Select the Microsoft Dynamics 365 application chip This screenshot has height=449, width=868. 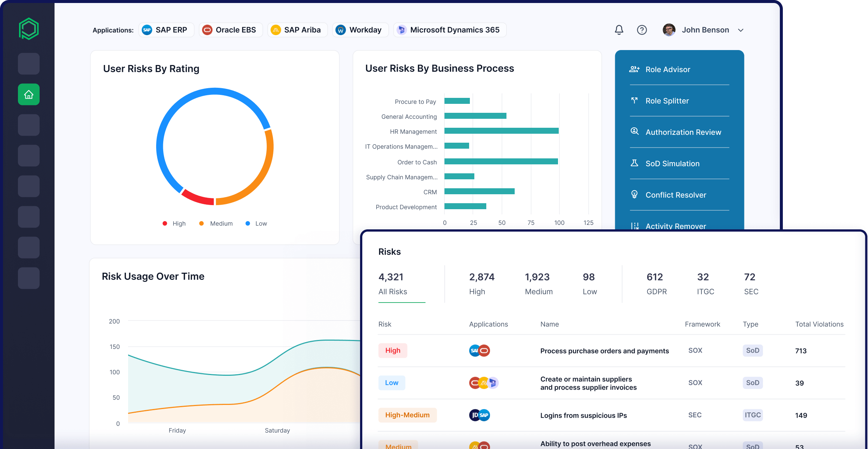tap(450, 30)
